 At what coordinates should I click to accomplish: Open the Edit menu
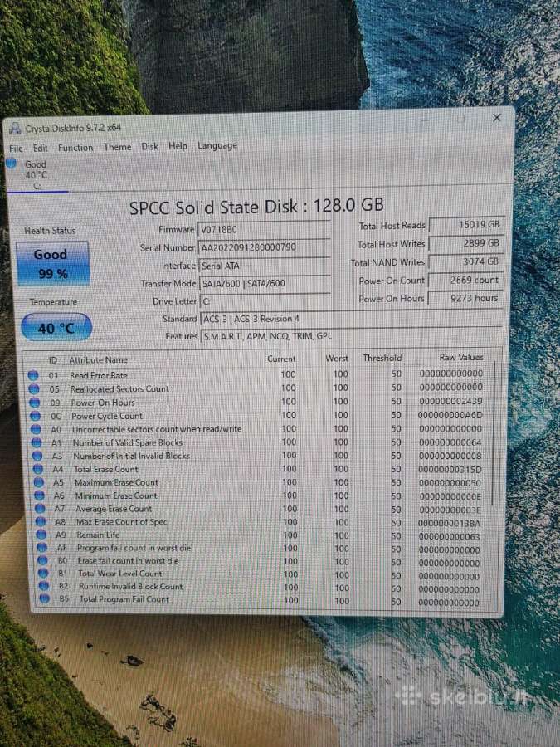40,149
